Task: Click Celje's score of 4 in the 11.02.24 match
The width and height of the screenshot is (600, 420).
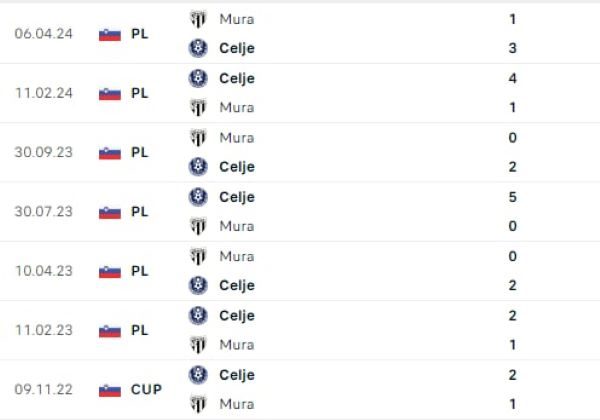Action: point(512,78)
